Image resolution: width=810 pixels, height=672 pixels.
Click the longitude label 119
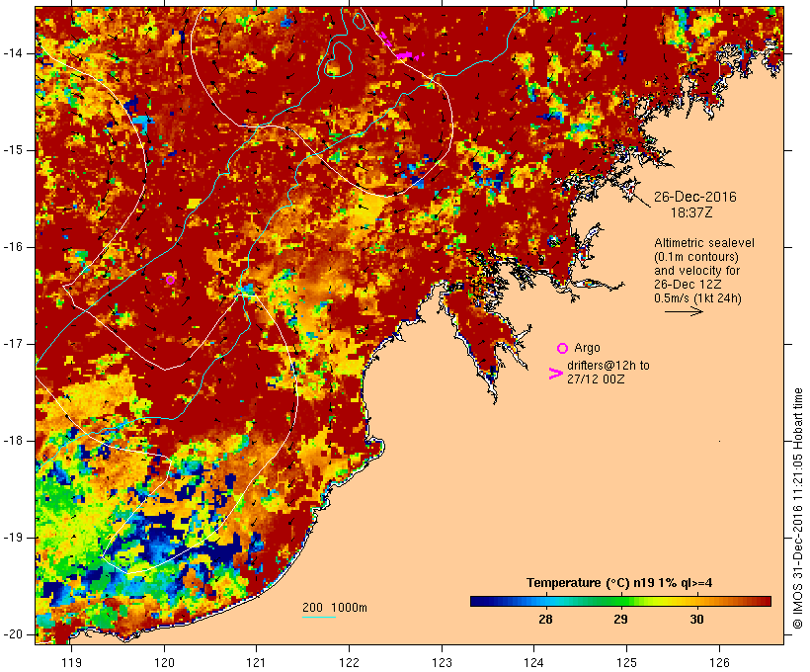click(71, 662)
